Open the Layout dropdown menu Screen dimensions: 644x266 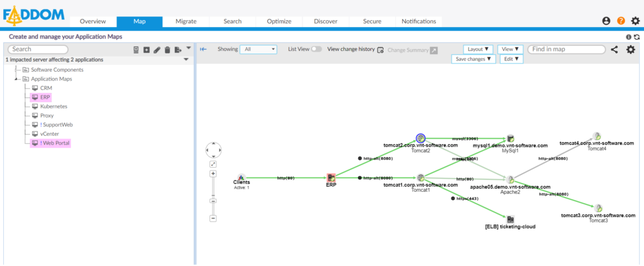[x=478, y=49]
